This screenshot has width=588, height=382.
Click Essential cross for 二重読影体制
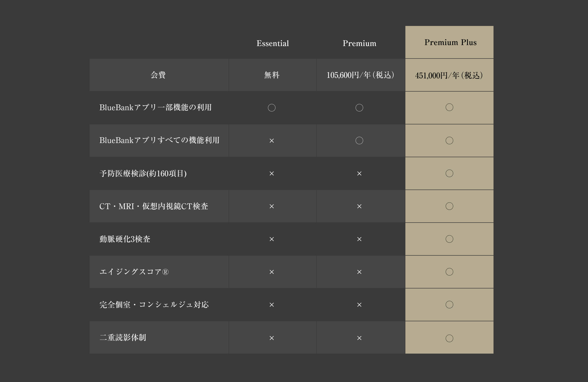(271, 338)
